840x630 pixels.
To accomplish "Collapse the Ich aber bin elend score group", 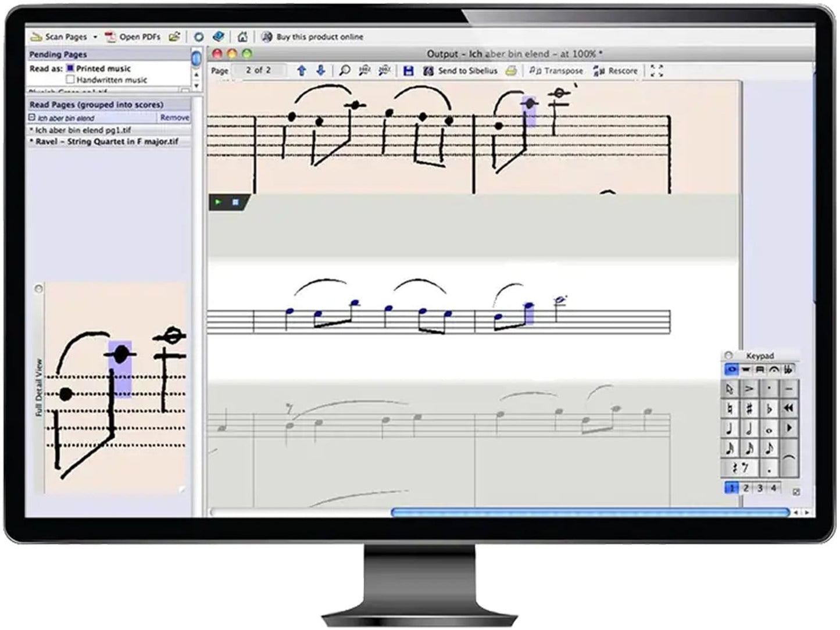I will pyautogui.click(x=32, y=117).
